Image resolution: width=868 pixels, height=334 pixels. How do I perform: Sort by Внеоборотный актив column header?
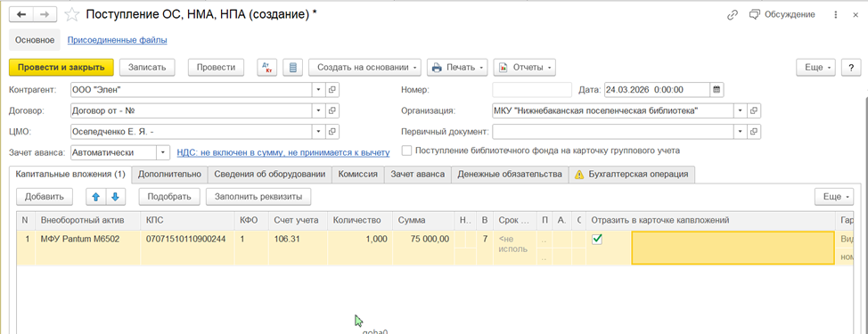tap(88, 220)
